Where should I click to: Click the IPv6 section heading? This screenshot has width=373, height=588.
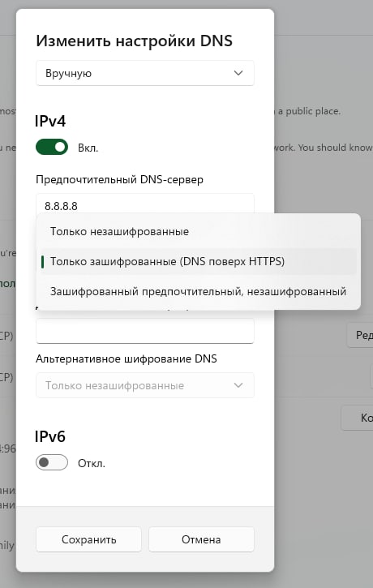click(50, 436)
